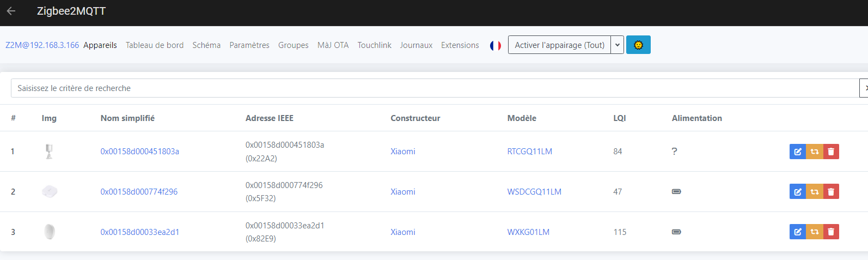Click the orange reconfigure icon for device 3
868x260 pixels.
814,232
